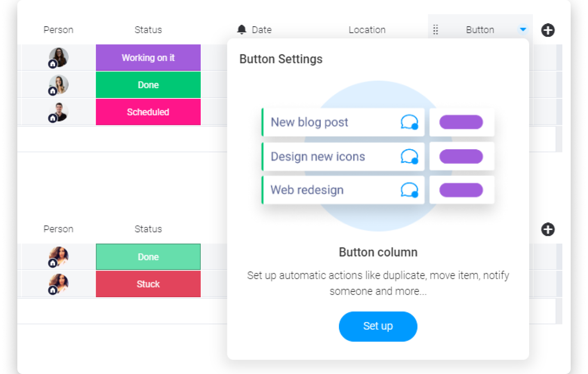
Task: Click the Set up button
Action: [378, 326]
